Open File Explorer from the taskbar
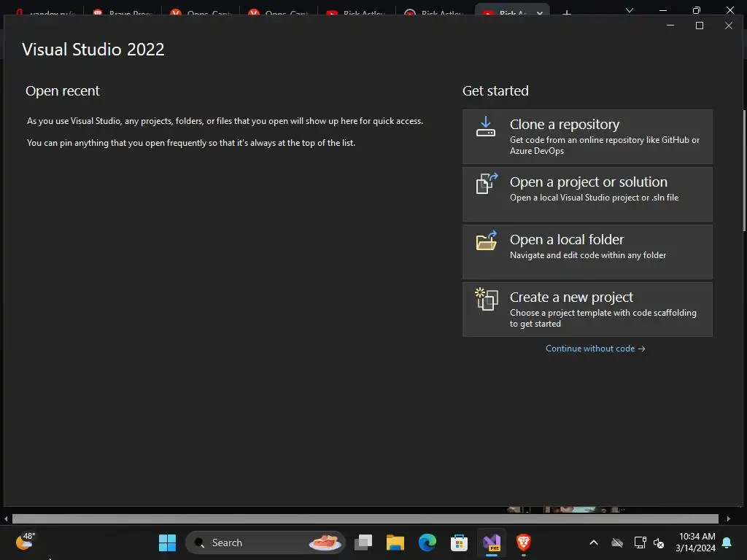The image size is (747, 560). (395, 542)
